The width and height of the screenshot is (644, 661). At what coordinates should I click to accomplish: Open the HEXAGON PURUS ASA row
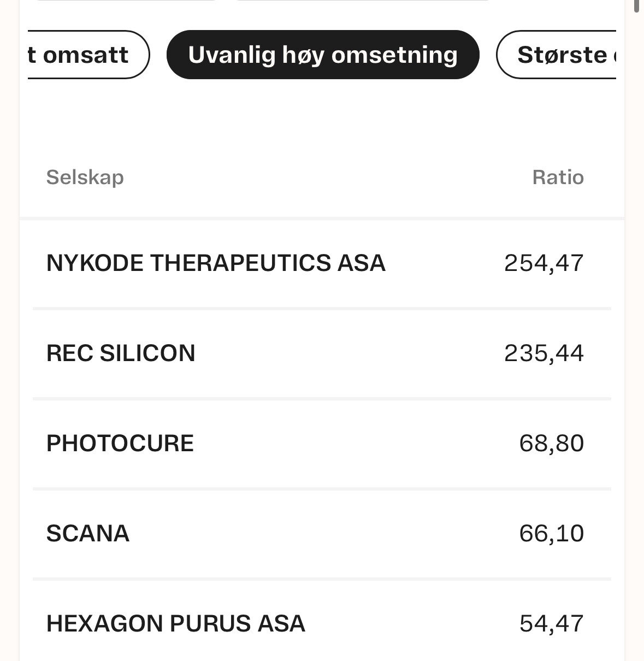pyautogui.click(x=322, y=622)
